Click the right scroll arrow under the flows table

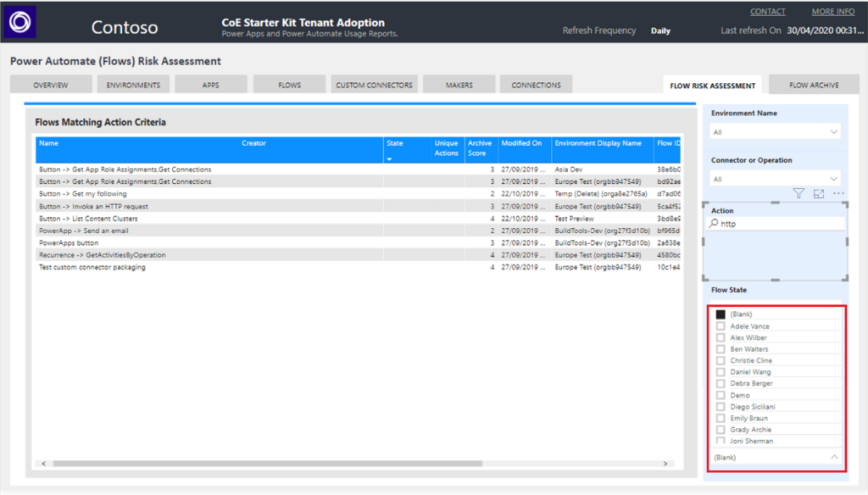(x=666, y=464)
